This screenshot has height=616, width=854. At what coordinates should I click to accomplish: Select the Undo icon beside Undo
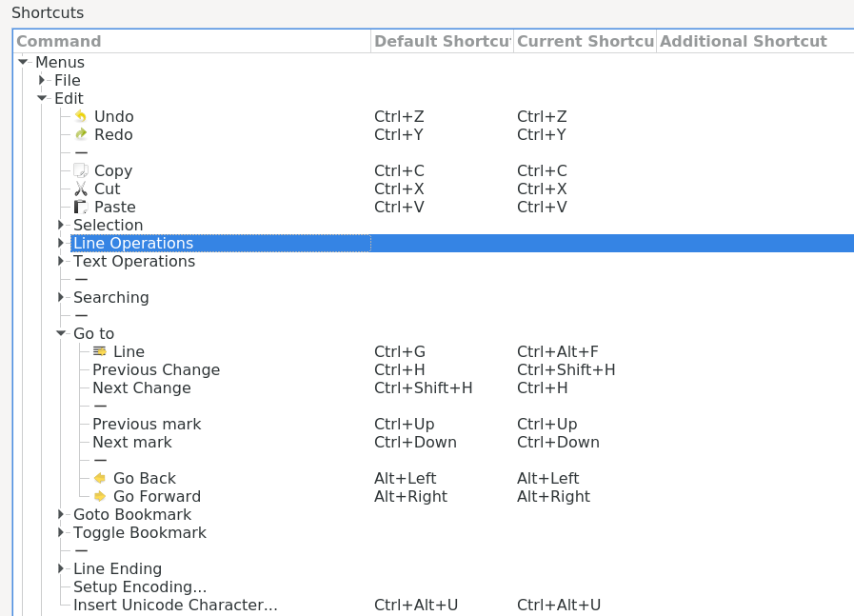click(81, 116)
